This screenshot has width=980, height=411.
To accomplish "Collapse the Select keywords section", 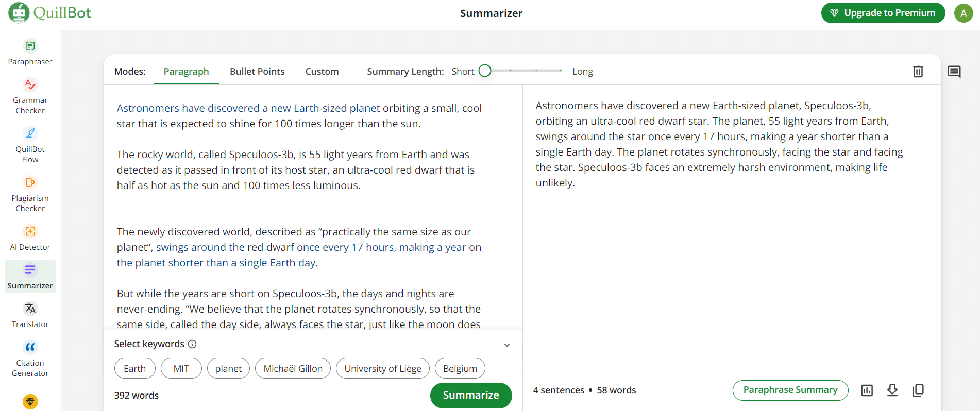I will point(506,345).
